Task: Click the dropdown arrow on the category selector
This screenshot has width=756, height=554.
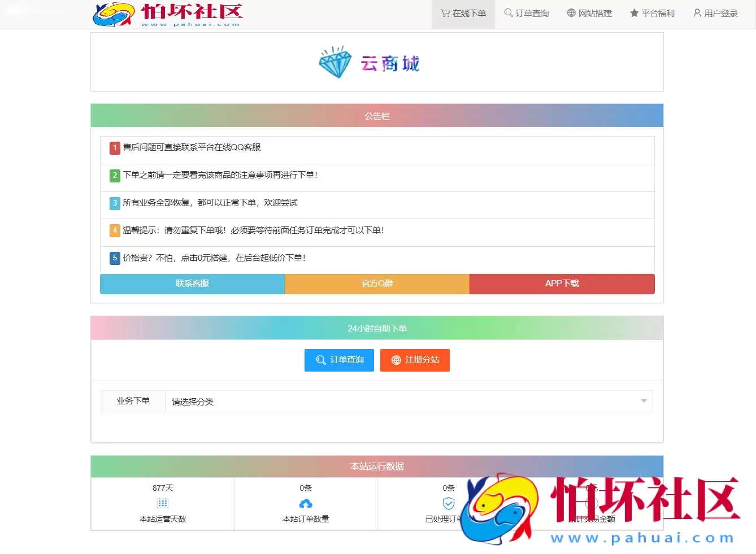Action: coord(644,401)
